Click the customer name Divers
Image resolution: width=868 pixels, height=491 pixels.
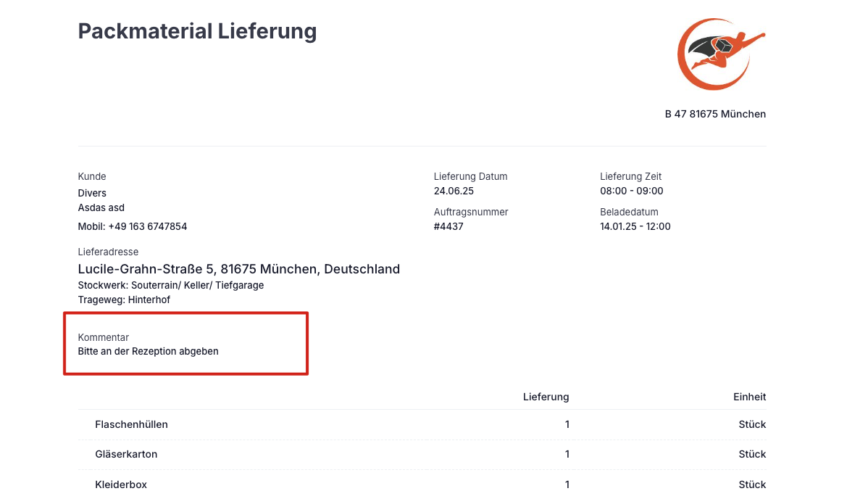92,194
